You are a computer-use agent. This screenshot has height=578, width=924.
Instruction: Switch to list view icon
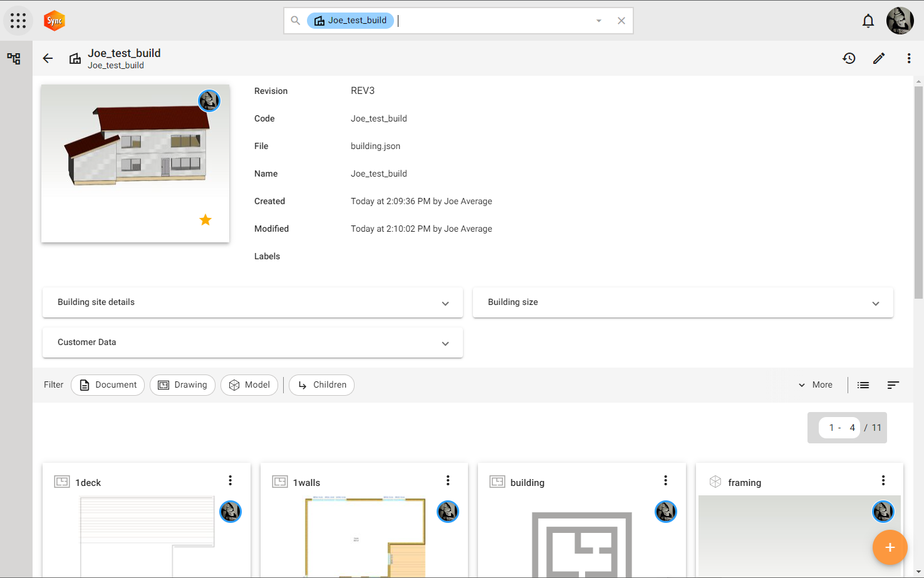[863, 385]
